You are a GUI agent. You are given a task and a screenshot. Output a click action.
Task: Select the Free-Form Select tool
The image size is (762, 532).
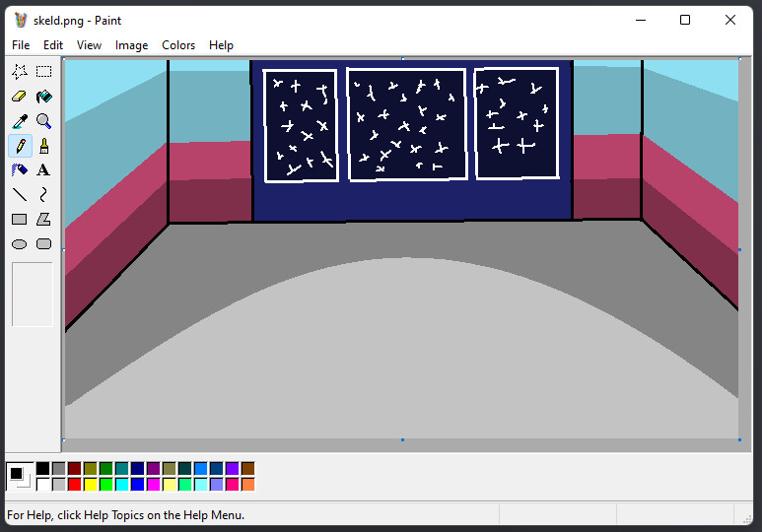(20, 72)
